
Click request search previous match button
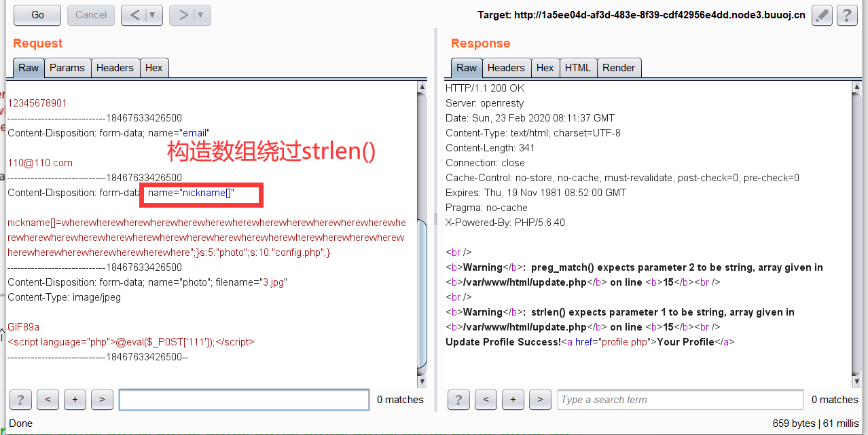click(x=48, y=400)
